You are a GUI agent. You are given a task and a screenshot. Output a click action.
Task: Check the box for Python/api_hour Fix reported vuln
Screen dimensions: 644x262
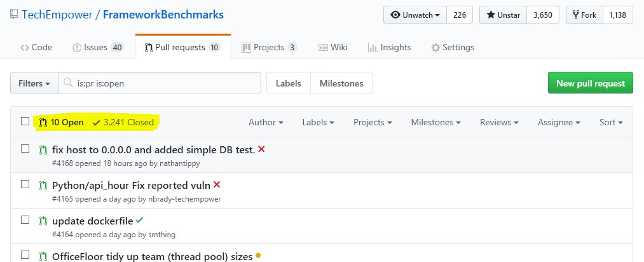(25, 184)
